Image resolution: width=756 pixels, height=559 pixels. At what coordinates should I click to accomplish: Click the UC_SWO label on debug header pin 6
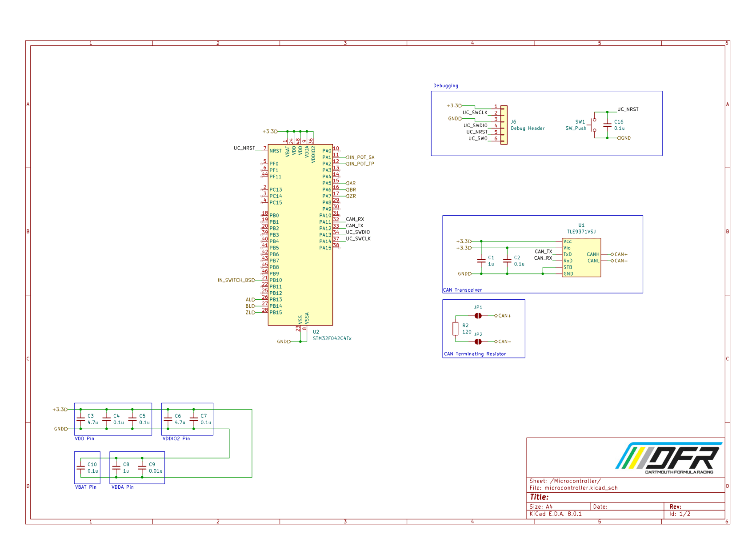pos(478,138)
